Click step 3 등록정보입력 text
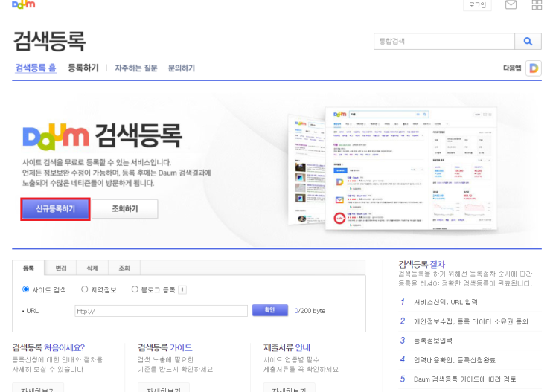 pos(433,340)
